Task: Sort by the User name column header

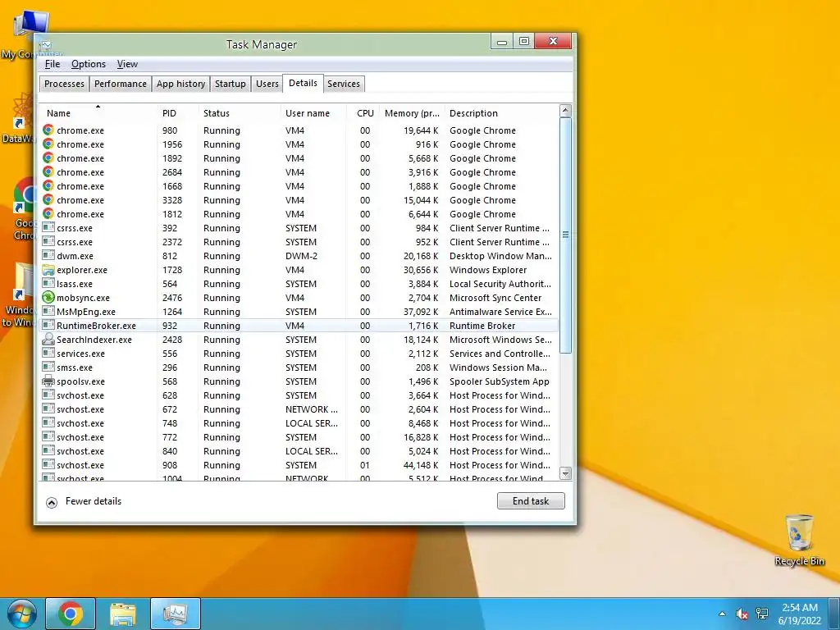Action: coord(313,113)
